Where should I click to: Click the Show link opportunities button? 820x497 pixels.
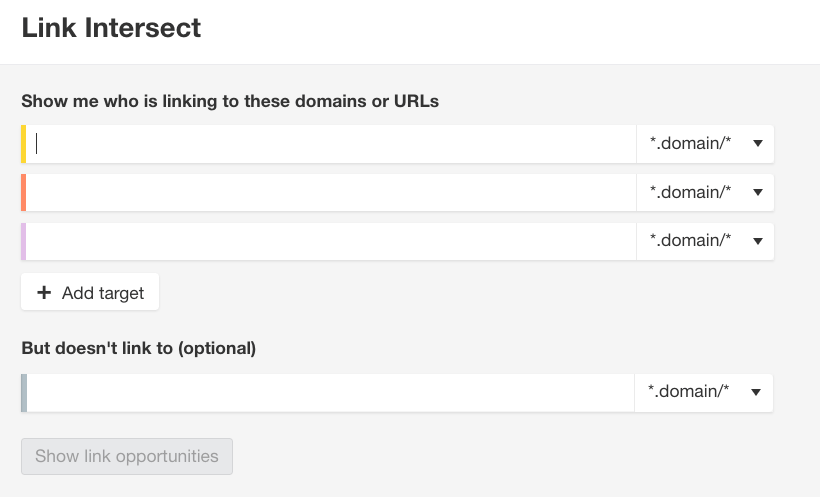tap(127, 456)
